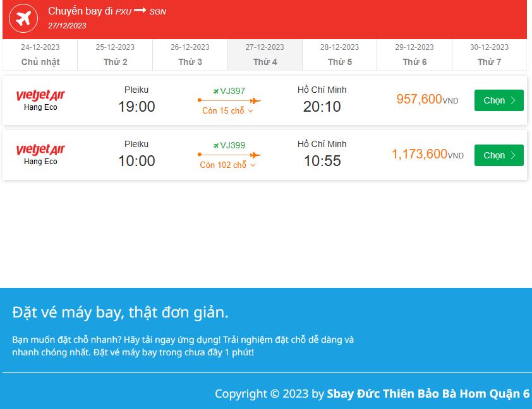The height and width of the screenshot is (409, 532).
Task: Click the VietJet Air logo for the 10:00 flight
Action: 40,150
